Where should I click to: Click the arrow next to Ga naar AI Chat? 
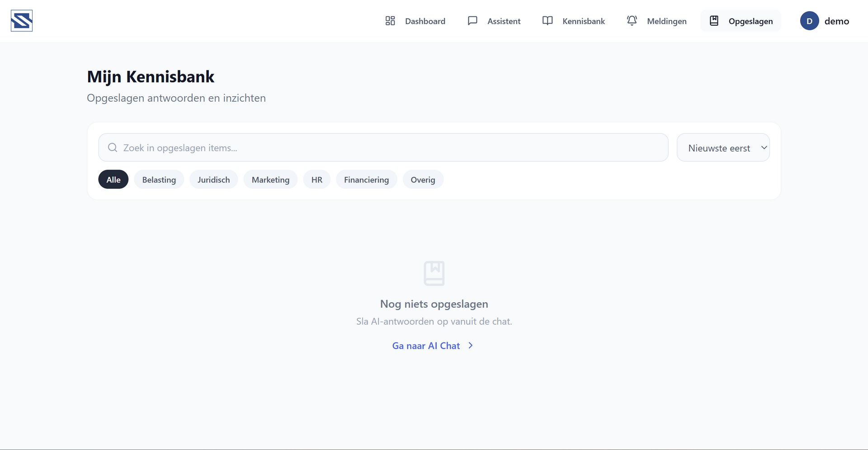coord(471,346)
